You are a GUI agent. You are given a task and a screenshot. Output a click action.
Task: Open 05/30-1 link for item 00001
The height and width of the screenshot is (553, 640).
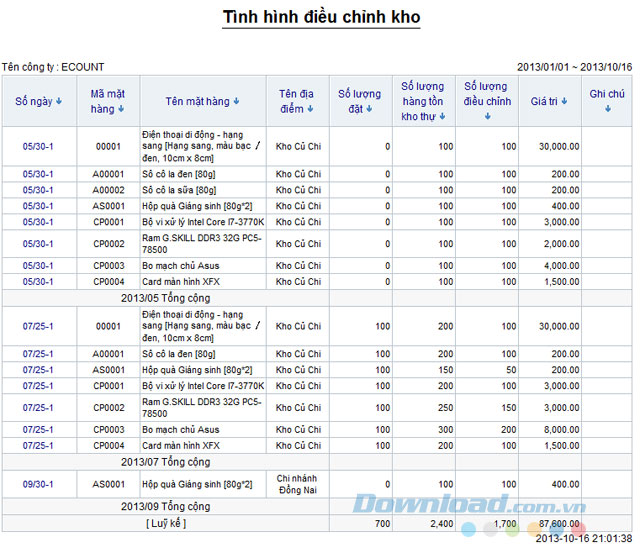click(x=38, y=147)
